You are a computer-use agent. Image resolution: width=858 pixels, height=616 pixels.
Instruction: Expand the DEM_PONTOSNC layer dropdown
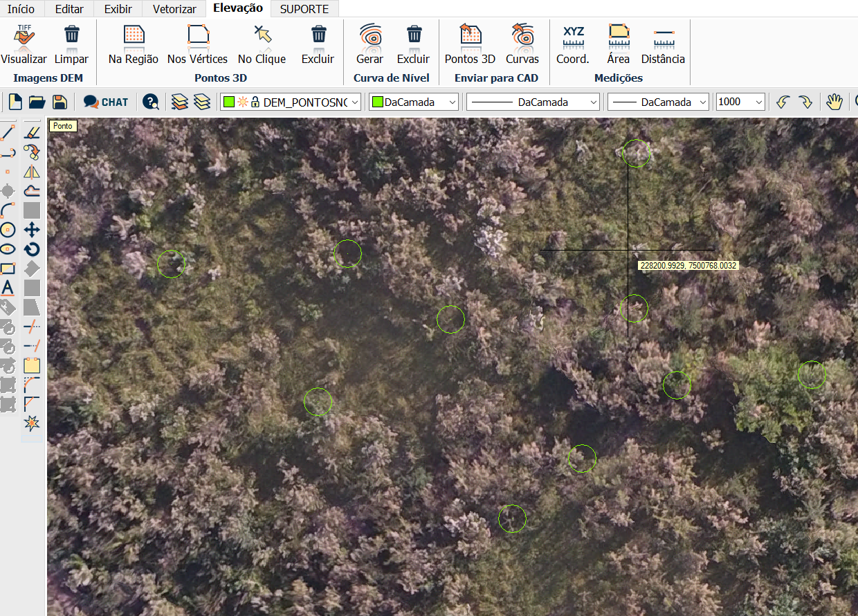pos(355,102)
